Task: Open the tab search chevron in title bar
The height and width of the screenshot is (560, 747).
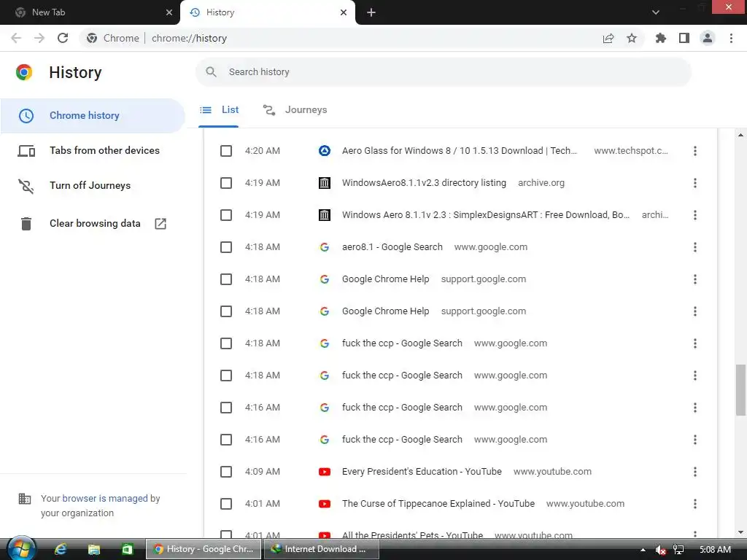Action: (656, 12)
